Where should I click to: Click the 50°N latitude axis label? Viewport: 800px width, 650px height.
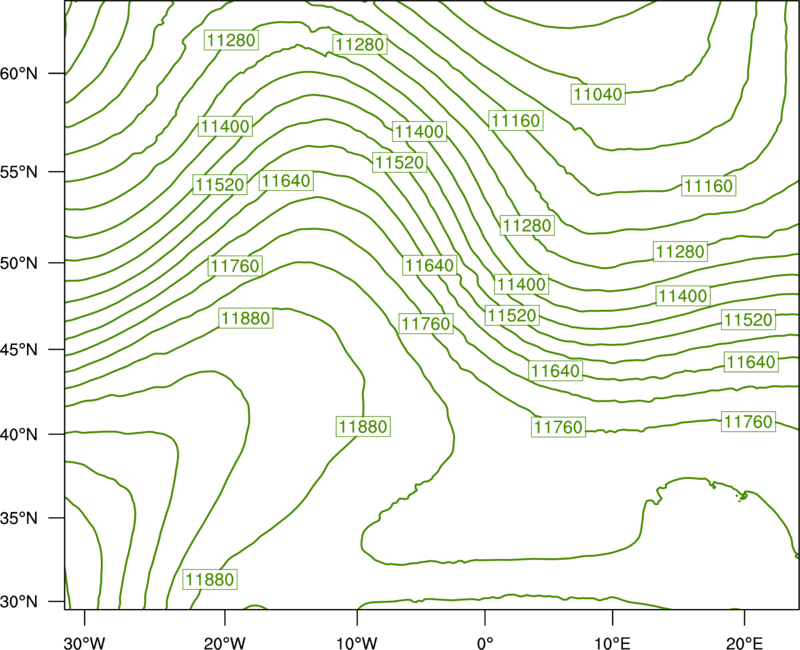19,263
